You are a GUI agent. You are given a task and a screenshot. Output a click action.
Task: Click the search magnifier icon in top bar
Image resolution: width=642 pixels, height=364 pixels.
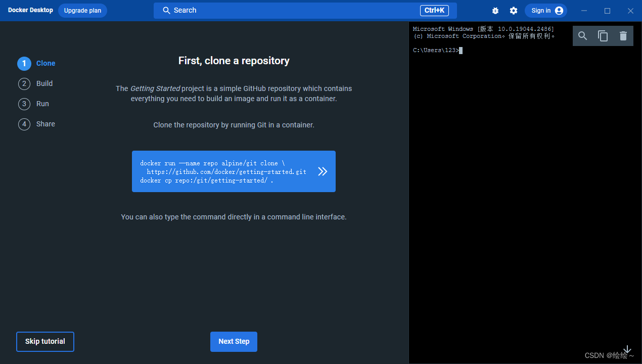tap(166, 11)
